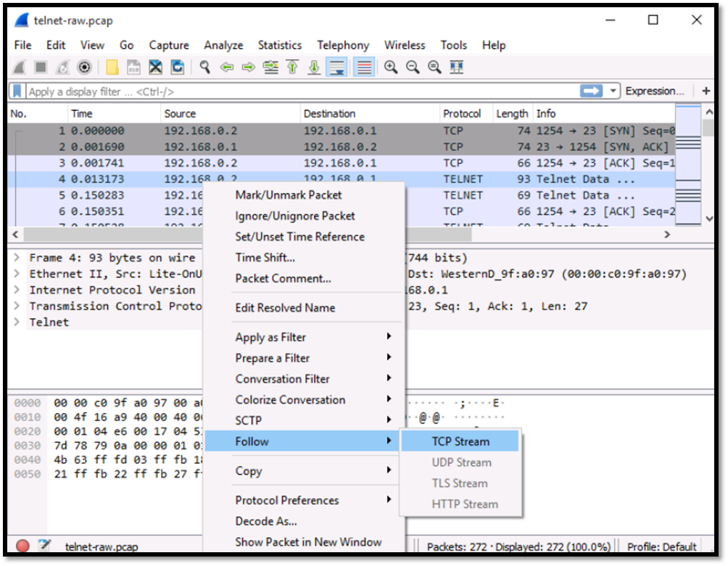Click the start capture shark fin icon
This screenshot has height=566, width=728.
click(x=20, y=67)
